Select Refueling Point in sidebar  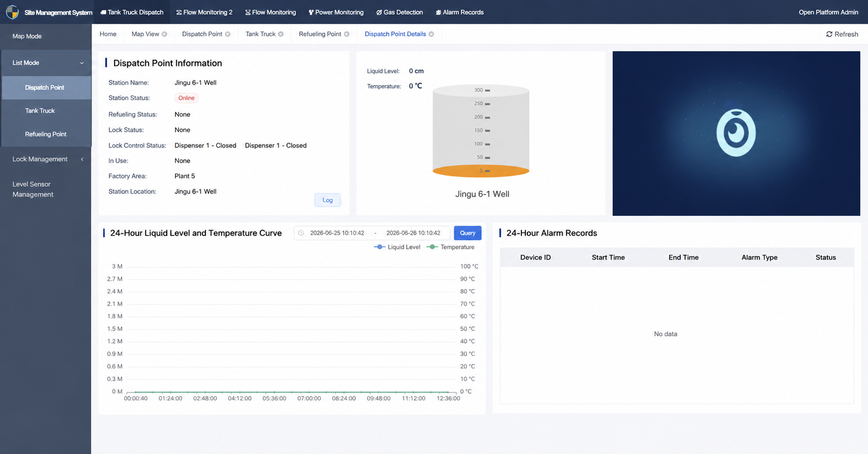pyautogui.click(x=46, y=134)
